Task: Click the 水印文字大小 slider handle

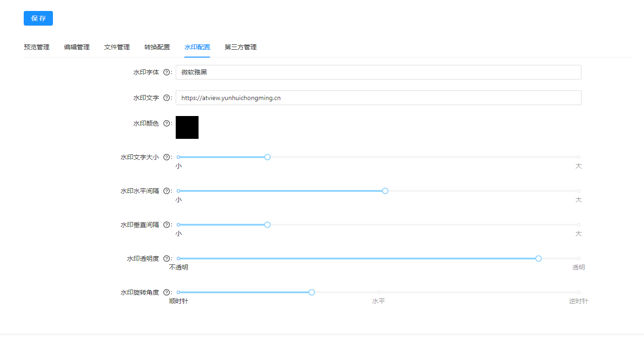Action: [267, 157]
